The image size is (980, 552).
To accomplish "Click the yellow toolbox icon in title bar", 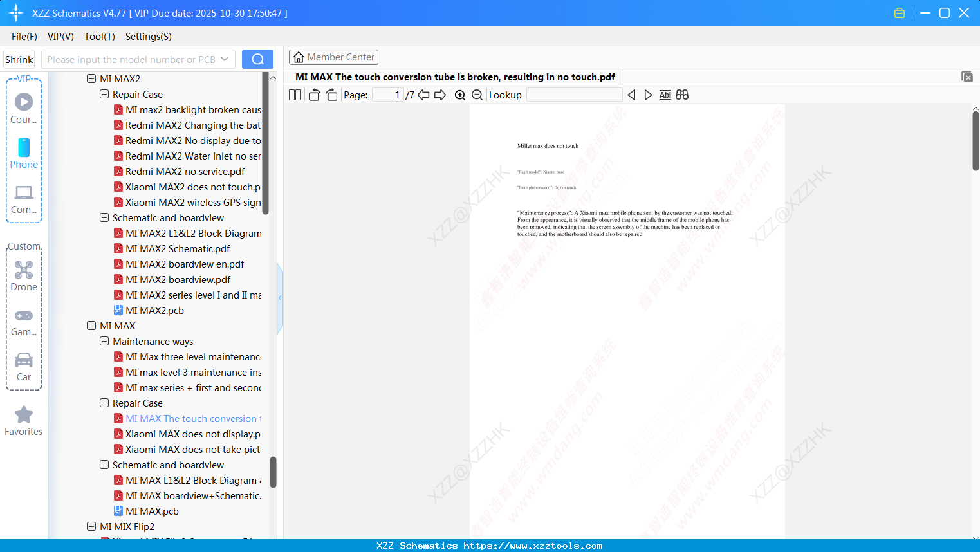I will 900,13.
